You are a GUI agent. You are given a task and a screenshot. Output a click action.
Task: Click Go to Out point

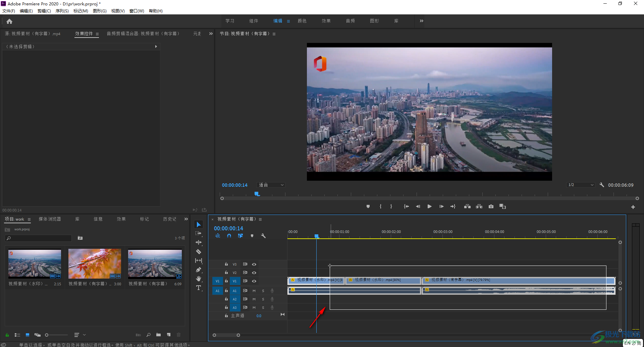coord(453,207)
